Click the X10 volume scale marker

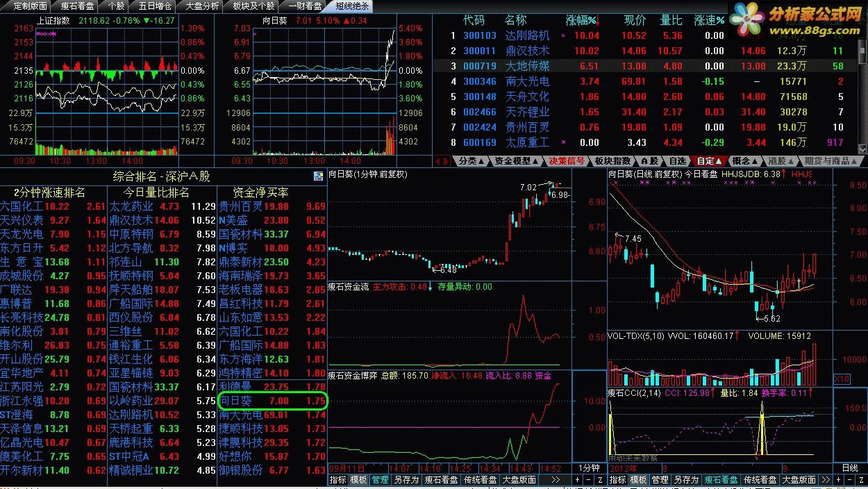click(x=842, y=379)
